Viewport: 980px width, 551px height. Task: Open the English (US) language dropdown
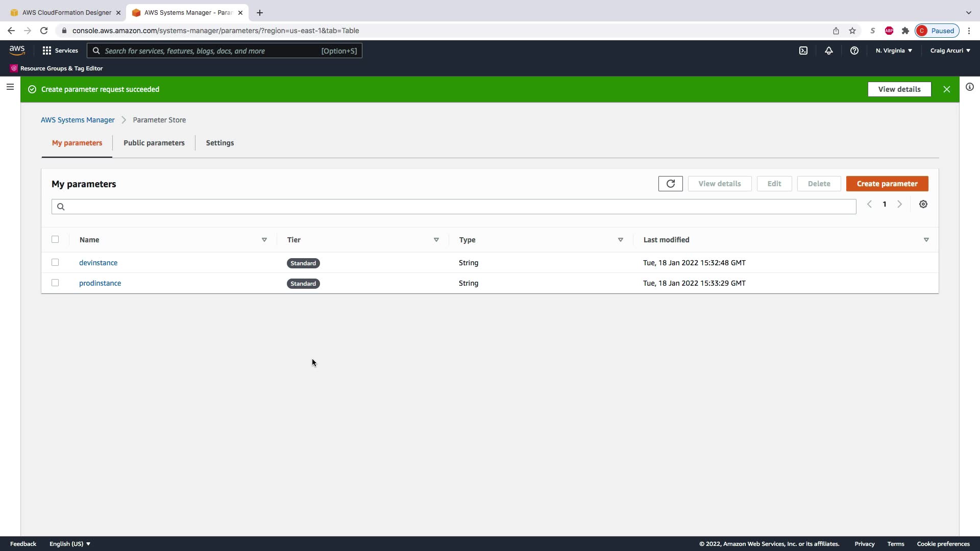70,544
